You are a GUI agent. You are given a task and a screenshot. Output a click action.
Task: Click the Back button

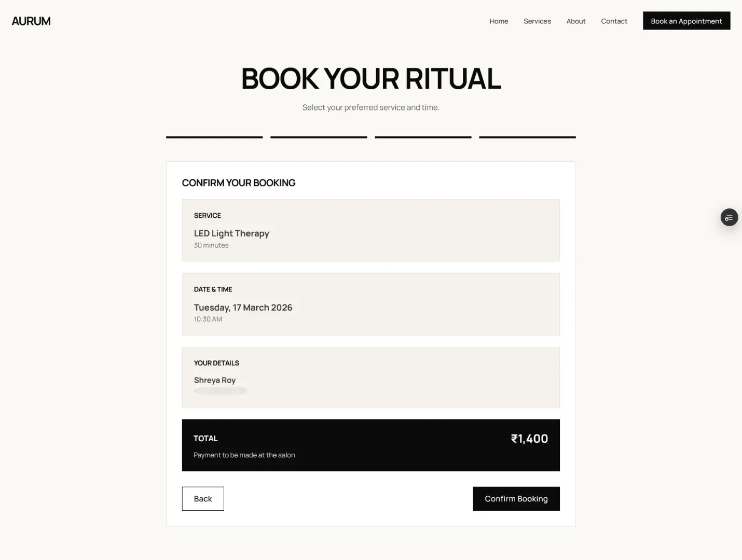[x=203, y=498]
